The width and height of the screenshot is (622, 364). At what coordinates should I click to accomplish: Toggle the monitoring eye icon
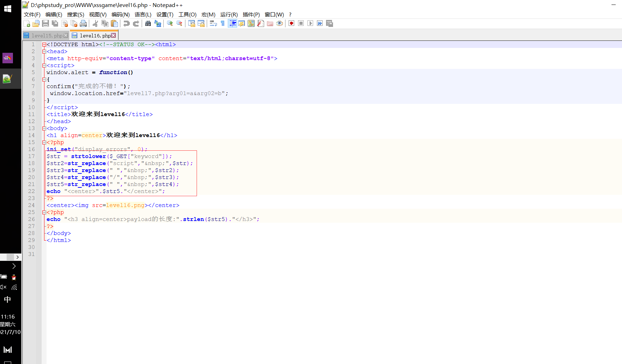point(279,23)
